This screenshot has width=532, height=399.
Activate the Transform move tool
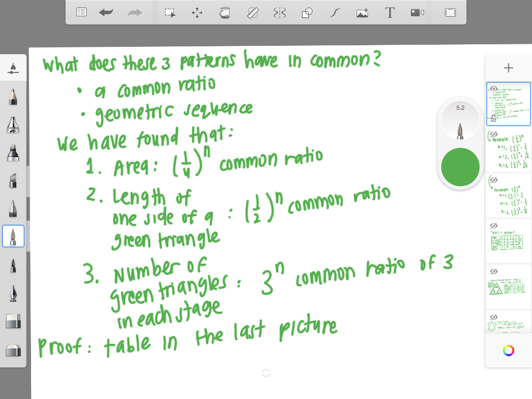click(197, 13)
